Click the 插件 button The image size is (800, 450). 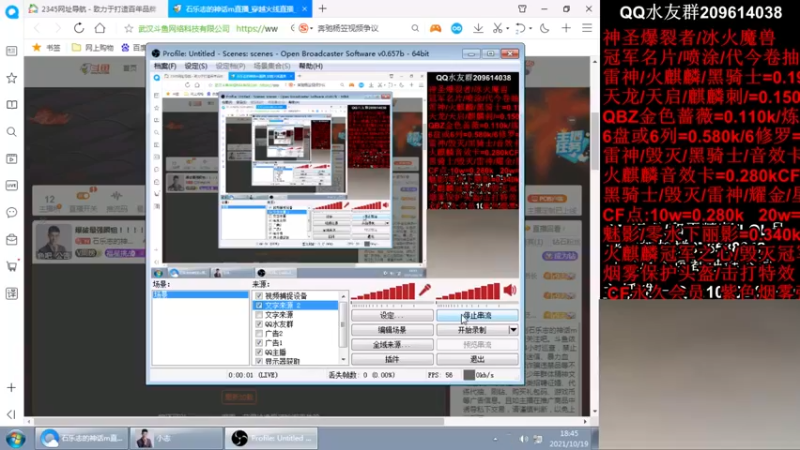392,359
